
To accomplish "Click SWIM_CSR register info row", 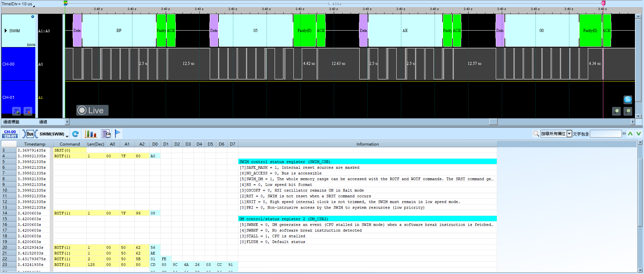I will tap(367, 162).
